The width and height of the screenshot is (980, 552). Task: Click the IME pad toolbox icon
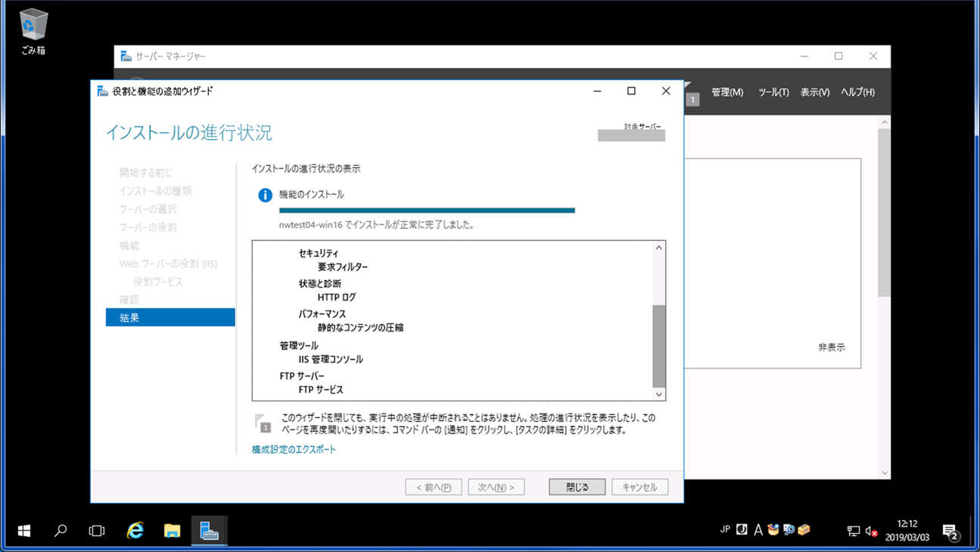pyautogui.click(x=773, y=529)
